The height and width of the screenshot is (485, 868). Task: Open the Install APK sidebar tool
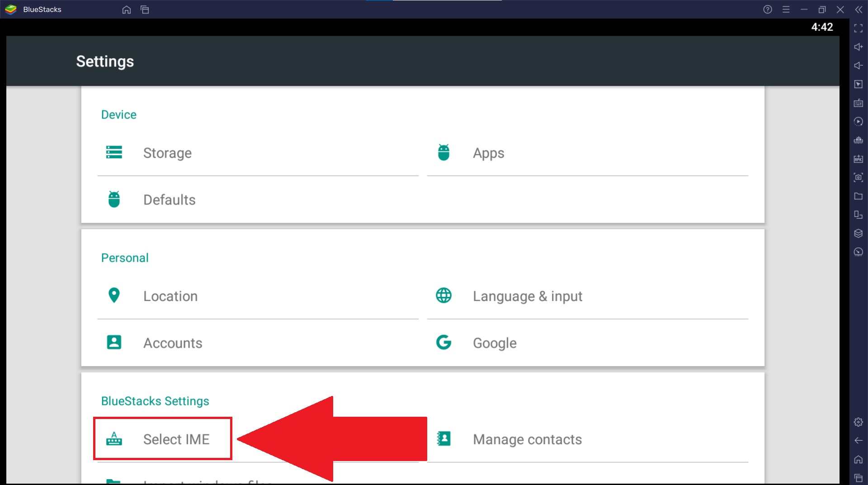pos(858,159)
